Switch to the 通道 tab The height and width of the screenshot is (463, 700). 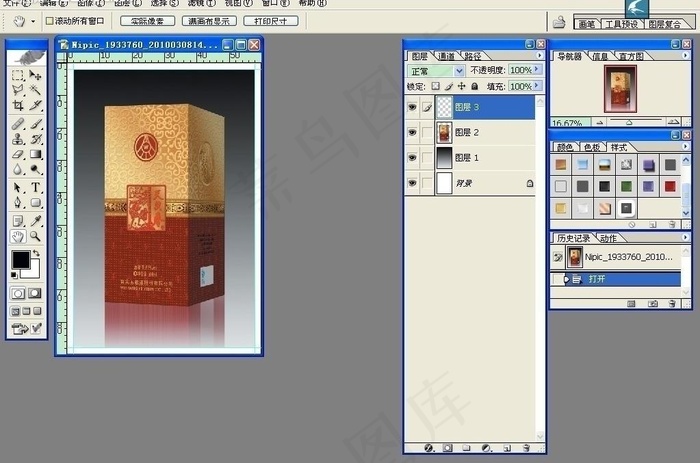(x=446, y=56)
